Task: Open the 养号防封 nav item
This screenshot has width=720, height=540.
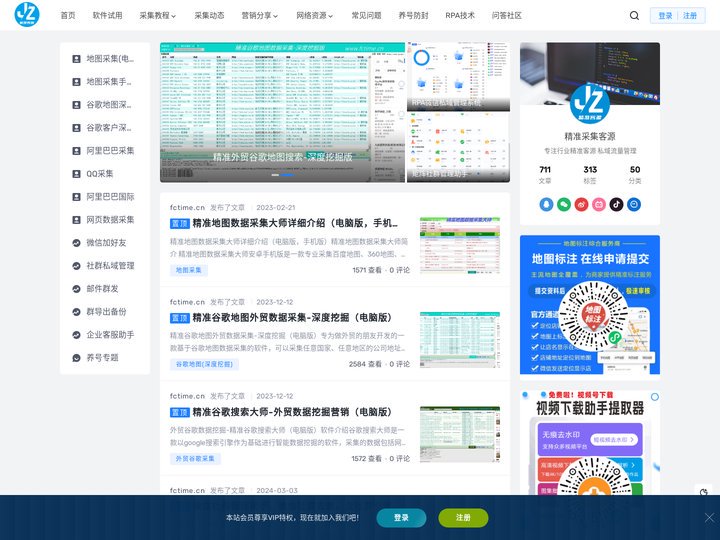Action: (x=413, y=15)
